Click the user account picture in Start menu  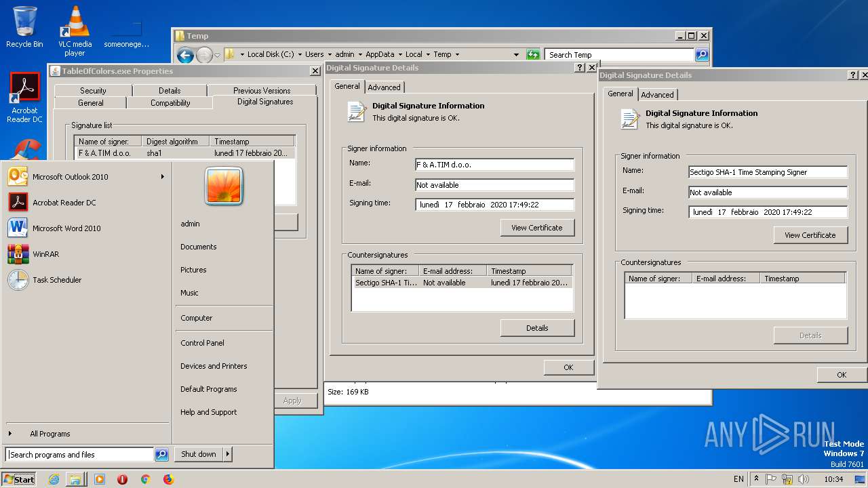click(224, 186)
